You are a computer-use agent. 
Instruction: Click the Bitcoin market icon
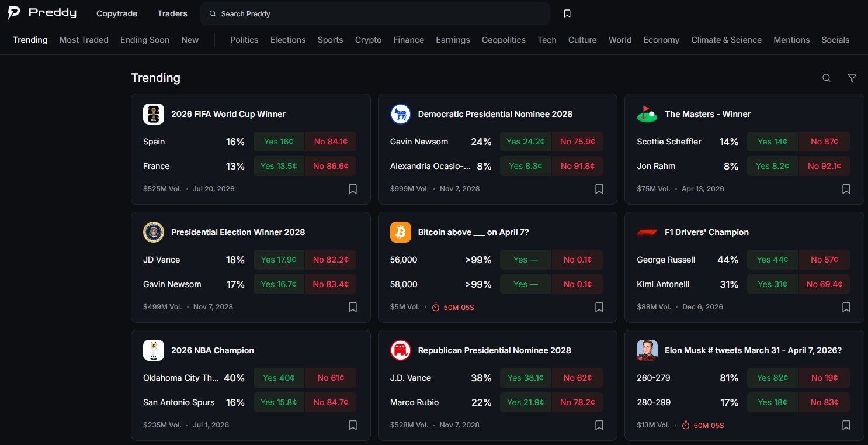pos(401,232)
